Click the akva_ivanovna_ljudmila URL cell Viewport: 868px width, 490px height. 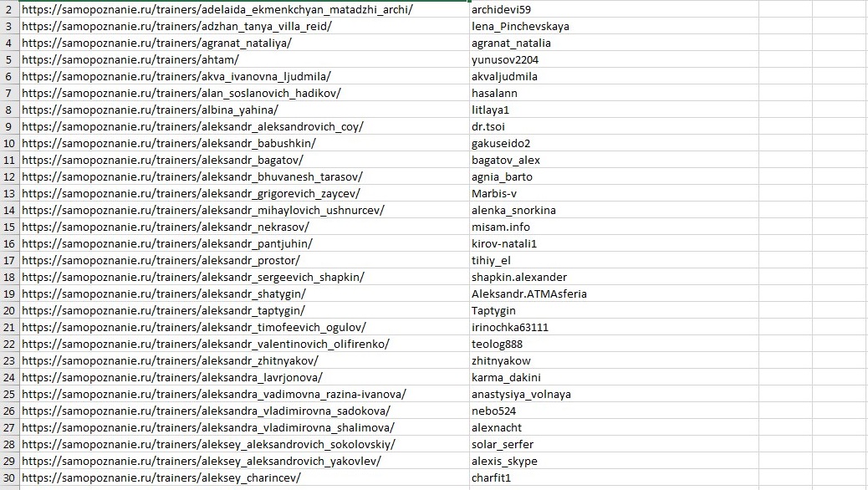(x=244, y=76)
